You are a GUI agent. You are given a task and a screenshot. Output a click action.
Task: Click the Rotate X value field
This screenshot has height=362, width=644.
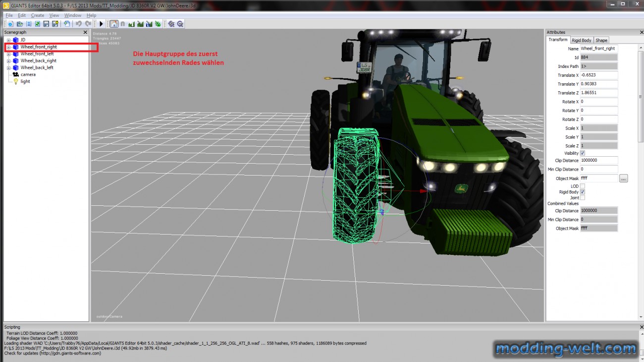coord(599,102)
